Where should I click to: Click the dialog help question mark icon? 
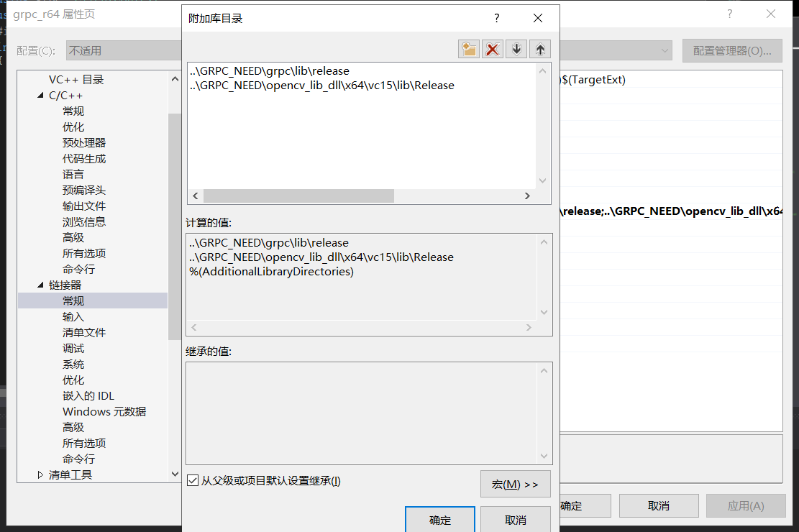pos(496,18)
